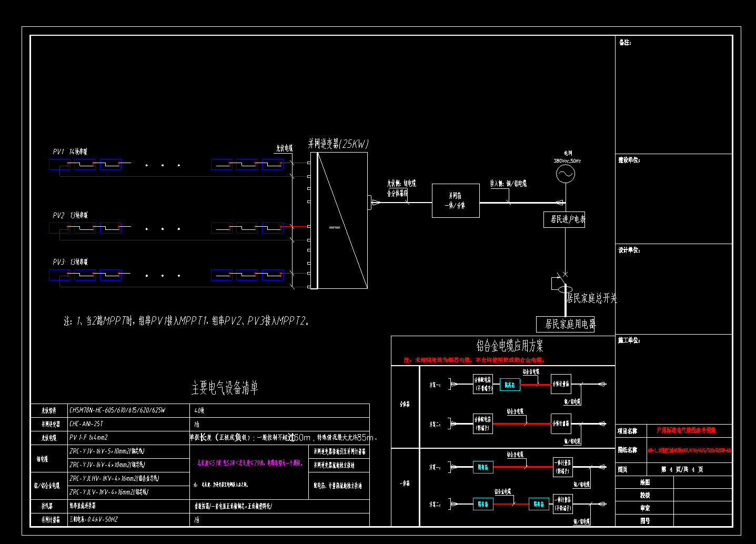Click the 施工单位: label
The height and width of the screenshot is (544, 756).
(629, 341)
